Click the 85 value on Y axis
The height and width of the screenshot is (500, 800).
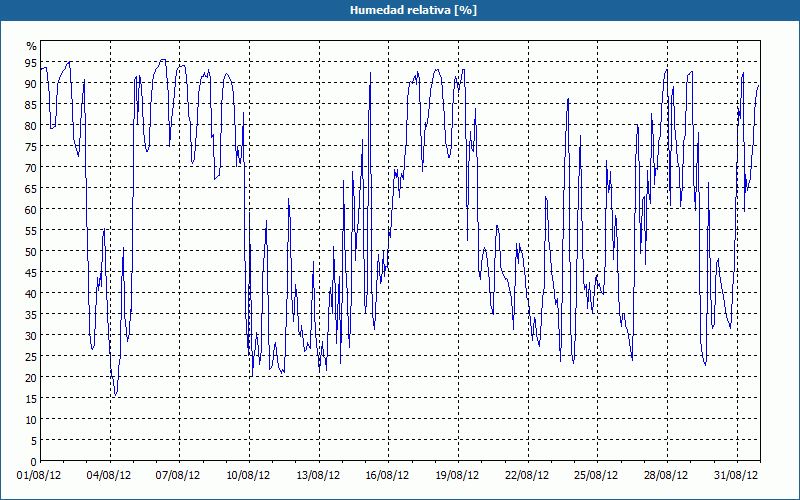(x=31, y=105)
